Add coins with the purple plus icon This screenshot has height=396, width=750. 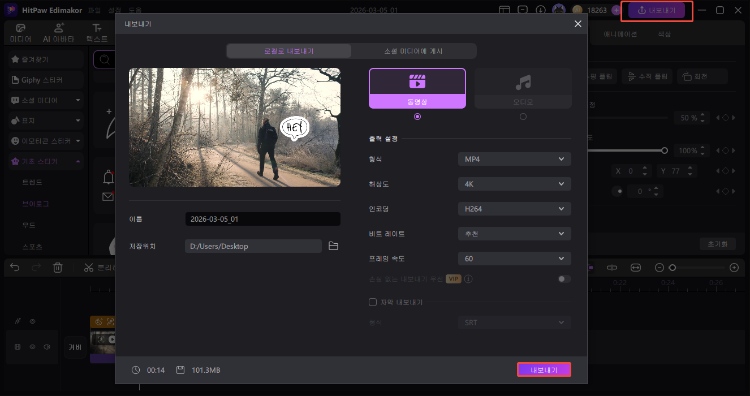[x=616, y=10]
